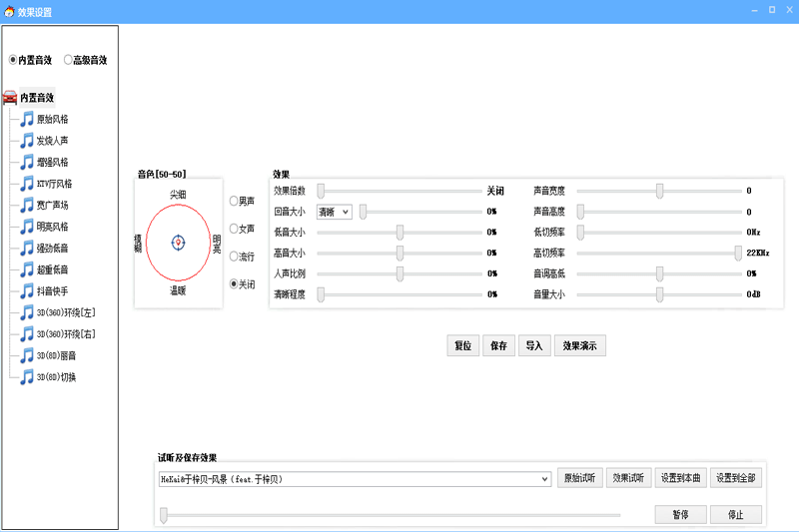This screenshot has width=799, height=532.
Task: Select the 男声 timbre radio button
Action: (234, 201)
